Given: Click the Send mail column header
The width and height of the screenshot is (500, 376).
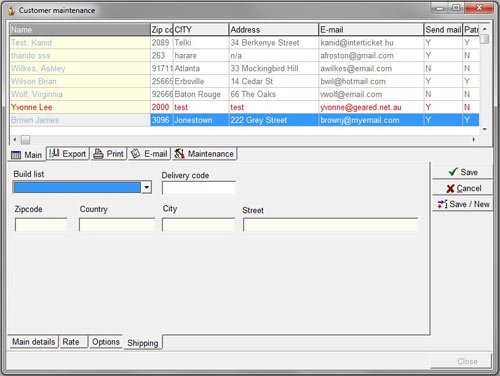Looking at the screenshot, I should click(443, 30).
